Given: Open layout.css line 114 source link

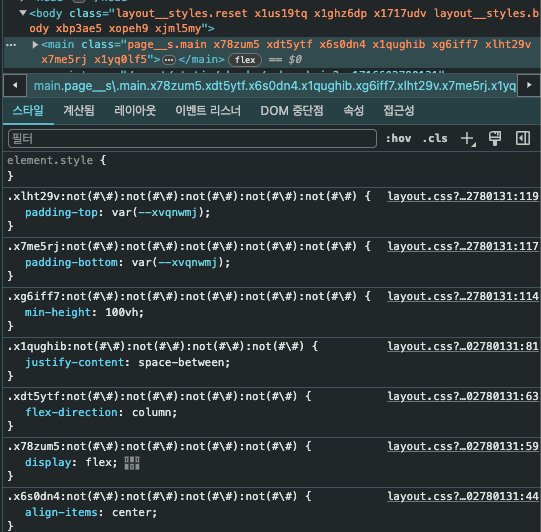Looking at the screenshot, I should [463, 296].
